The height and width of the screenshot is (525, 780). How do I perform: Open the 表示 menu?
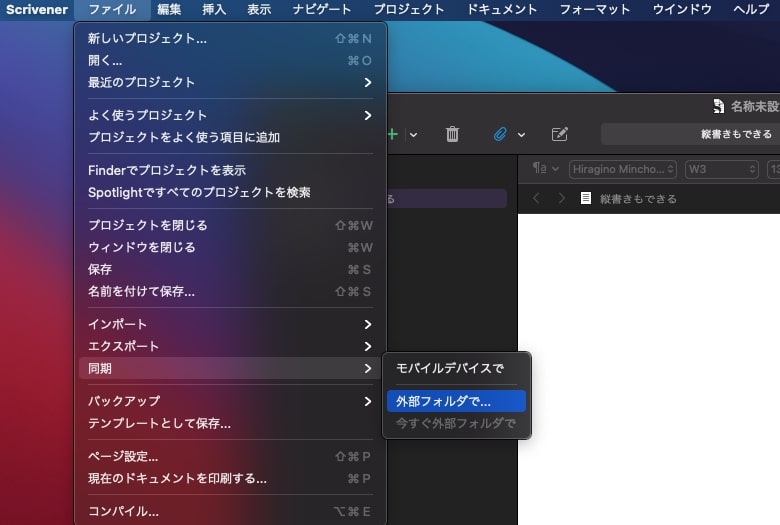(259, 9)
